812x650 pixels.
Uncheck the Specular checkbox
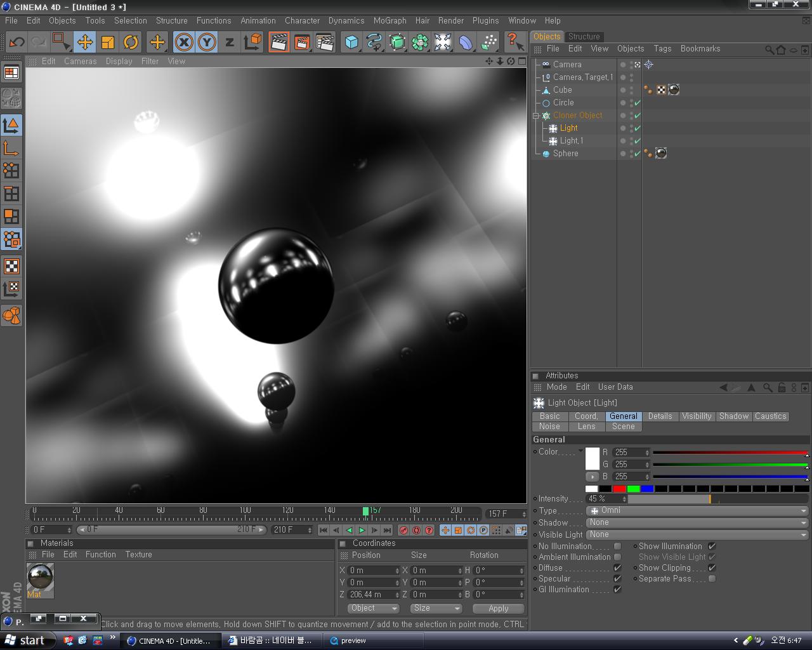617,578
